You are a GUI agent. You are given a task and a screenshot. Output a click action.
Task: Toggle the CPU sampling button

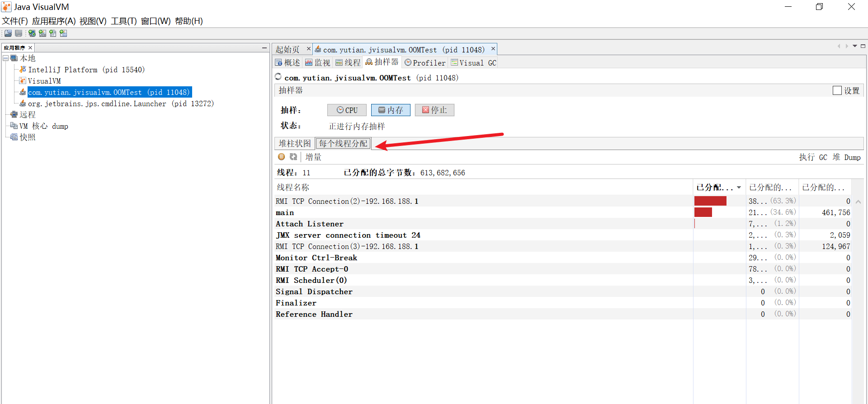tap(347, 110)
